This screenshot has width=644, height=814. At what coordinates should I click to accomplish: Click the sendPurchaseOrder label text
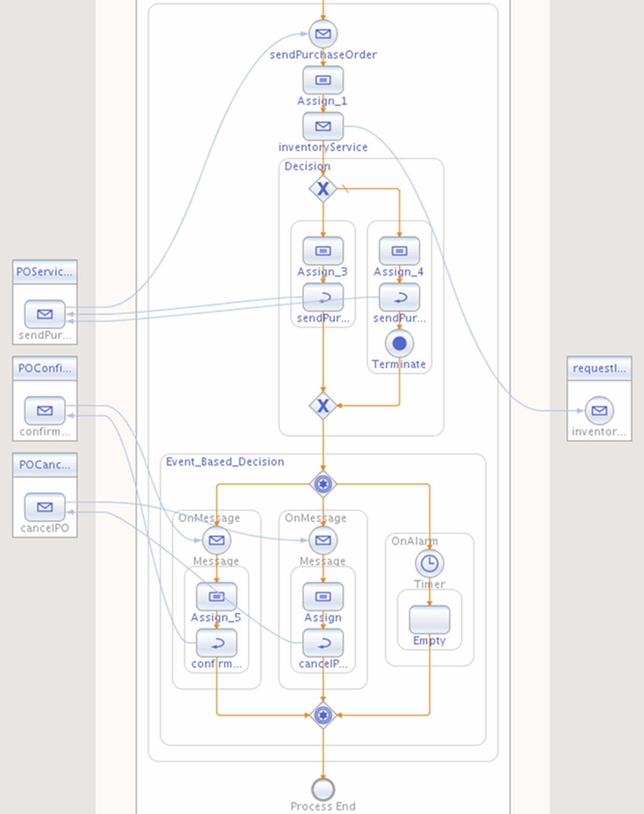point(323,55)
